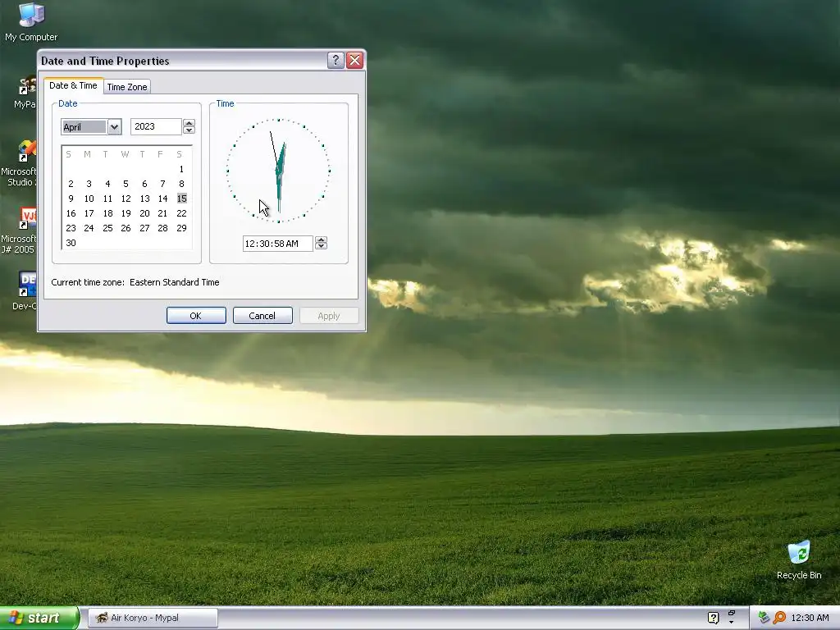Select April 26 in the calendar
Viewport: 840px width, 630px height.
pos(126,228)
